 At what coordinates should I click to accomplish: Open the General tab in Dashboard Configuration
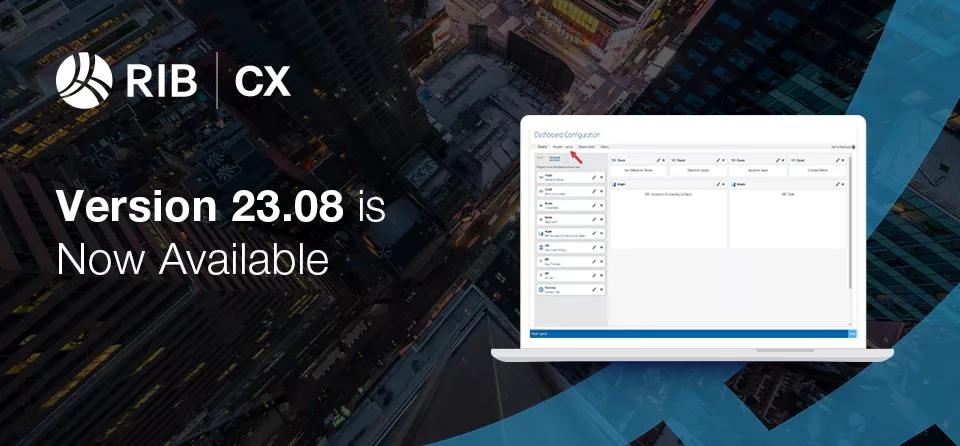coord(542,147)
